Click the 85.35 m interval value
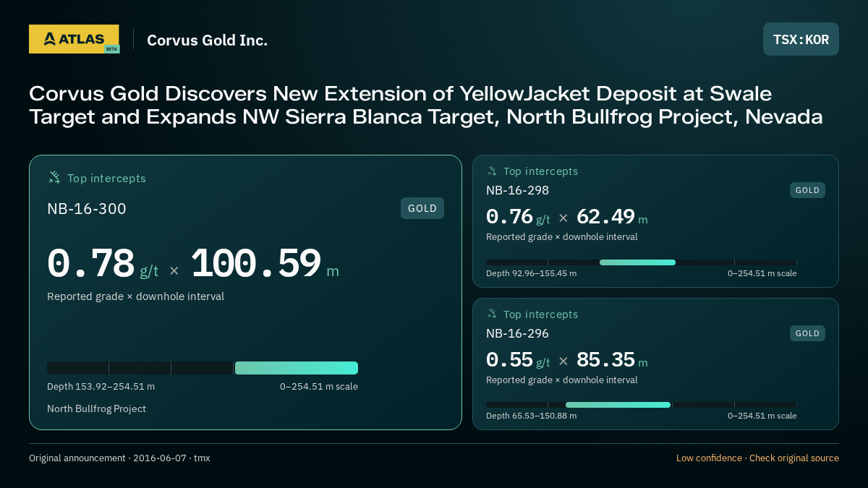The image size is (868, 488). click(x=612, y=360)
